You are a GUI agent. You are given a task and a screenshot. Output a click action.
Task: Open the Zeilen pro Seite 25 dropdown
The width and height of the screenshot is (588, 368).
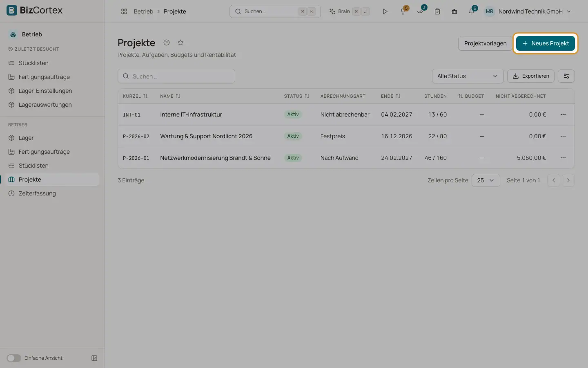coord(486,180)
